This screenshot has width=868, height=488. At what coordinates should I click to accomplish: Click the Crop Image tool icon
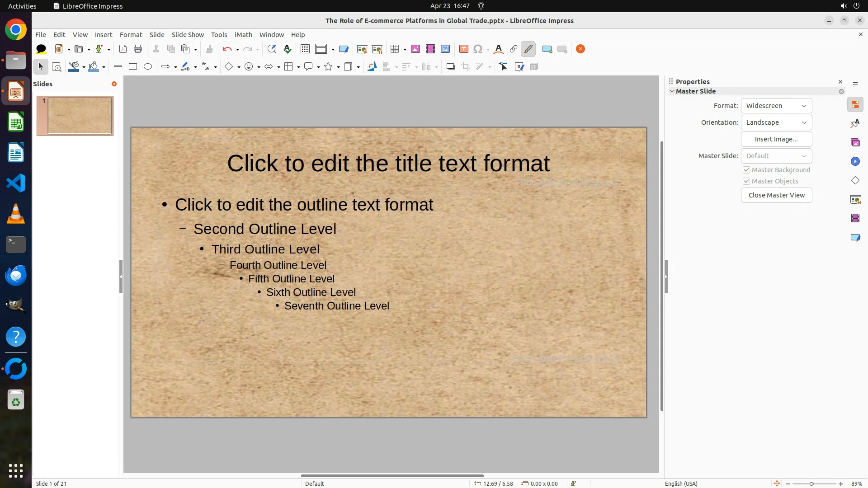coord(466,67)
